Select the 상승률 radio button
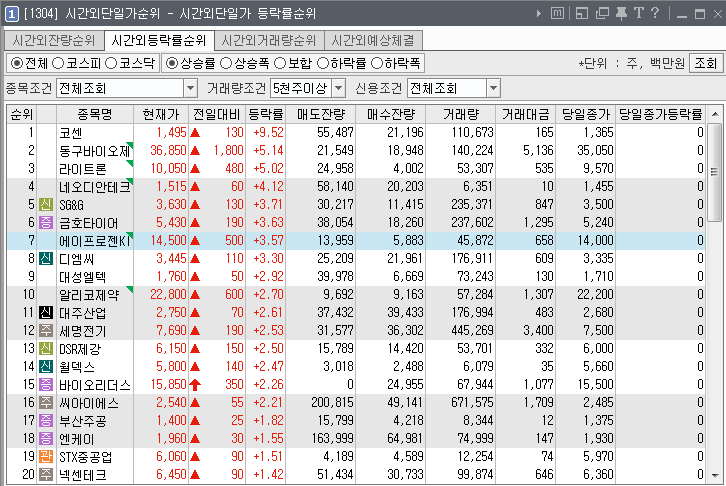 [x=171, y=63]
